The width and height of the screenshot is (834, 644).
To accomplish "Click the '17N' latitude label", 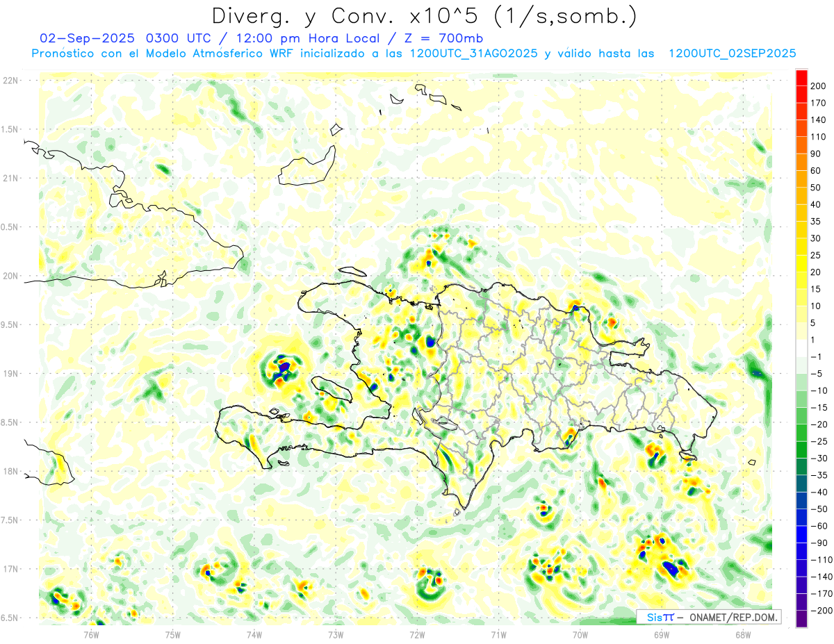I will 10,569.
